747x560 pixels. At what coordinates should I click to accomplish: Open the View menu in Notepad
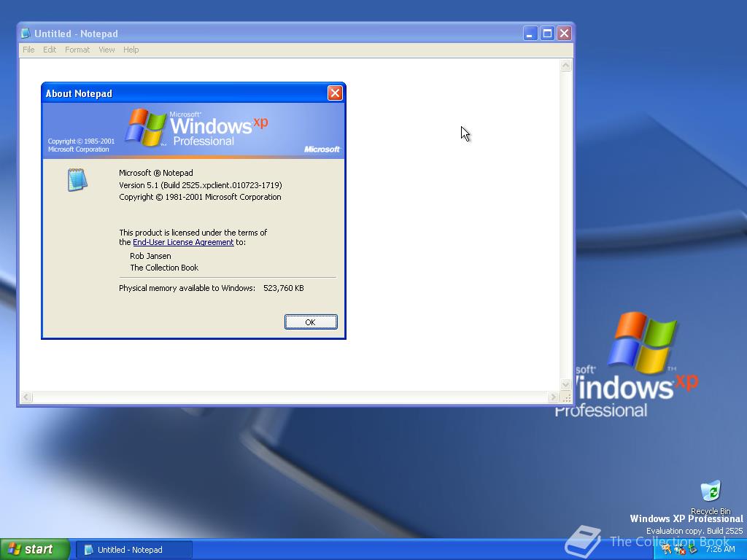(107, 50)
